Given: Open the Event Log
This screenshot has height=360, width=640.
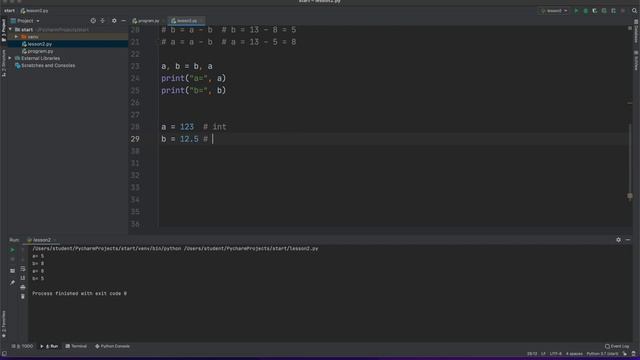Looking at the screenshot, I should point(617,346).
